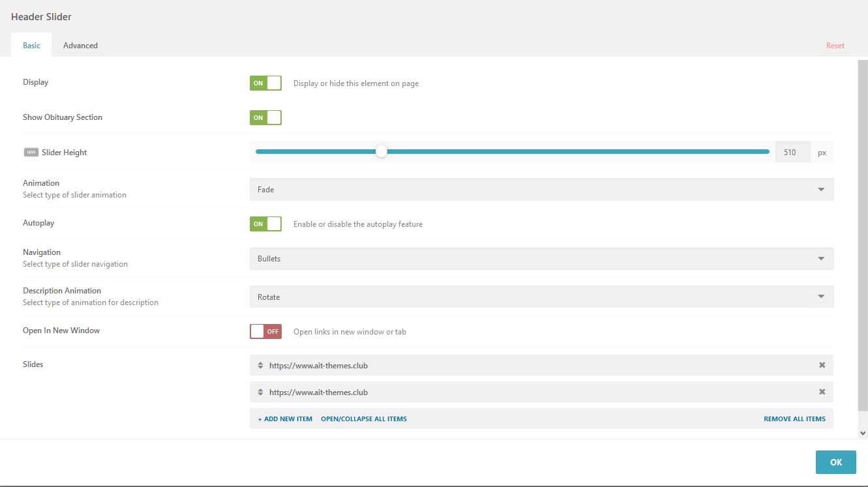Disable the Autoplay switch
The width and height of the screenshot is (868, 487).
[265, 224]
